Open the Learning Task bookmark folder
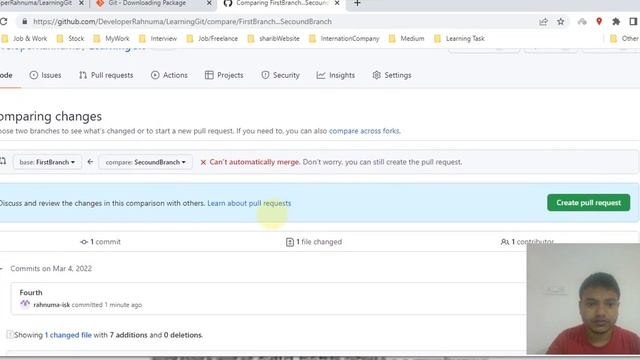 pos(459,39)
